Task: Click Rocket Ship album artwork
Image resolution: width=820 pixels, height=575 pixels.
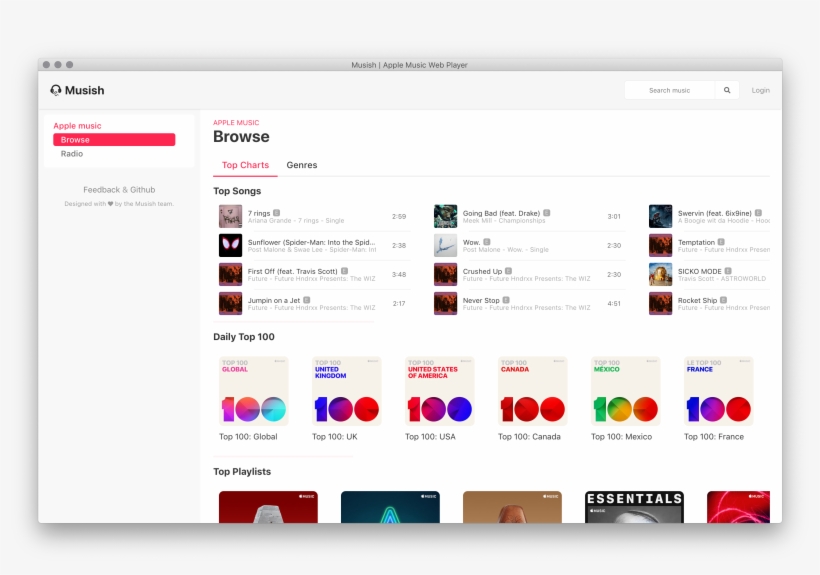Action: [660, 303]
